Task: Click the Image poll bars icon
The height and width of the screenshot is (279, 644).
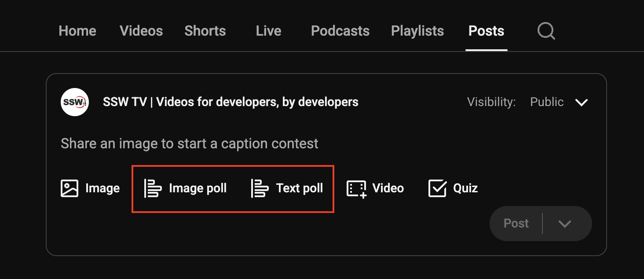Action: pyautogui.click(x=153, y=188)
